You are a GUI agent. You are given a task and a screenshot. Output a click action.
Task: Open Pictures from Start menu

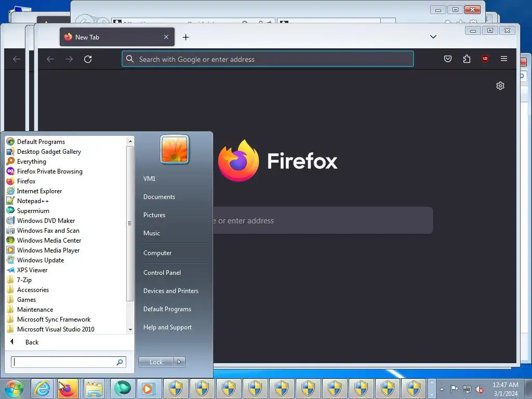click(154, 215)
